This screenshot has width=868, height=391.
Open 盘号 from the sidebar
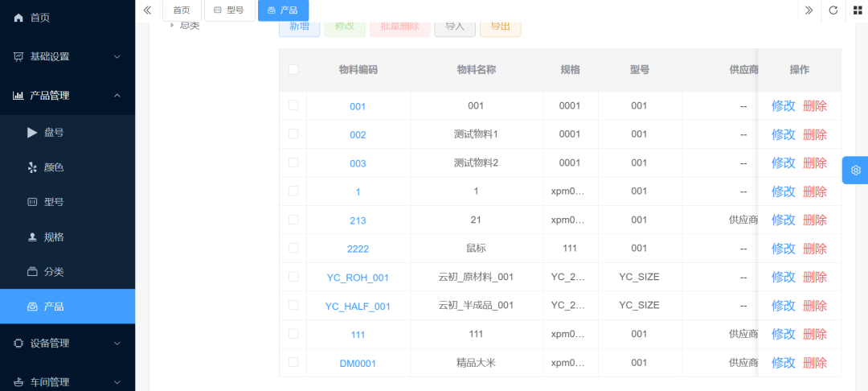[x=53, y=133]
